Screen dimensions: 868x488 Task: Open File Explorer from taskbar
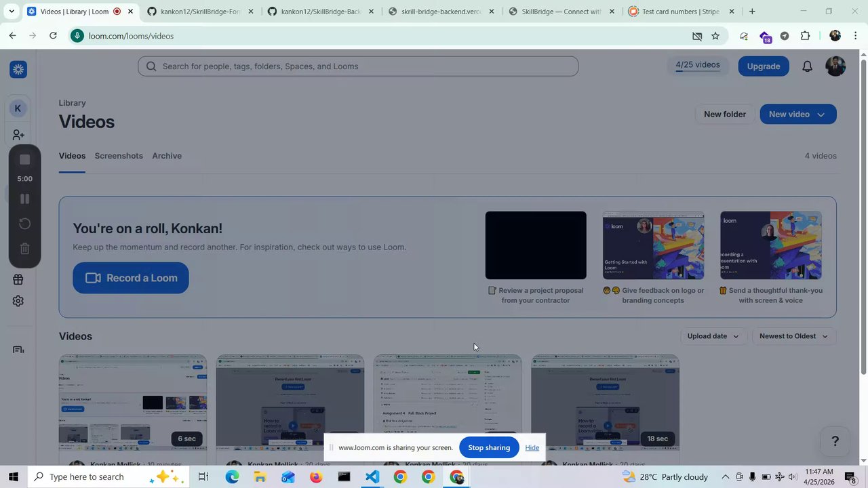click(x=260, y=477)
